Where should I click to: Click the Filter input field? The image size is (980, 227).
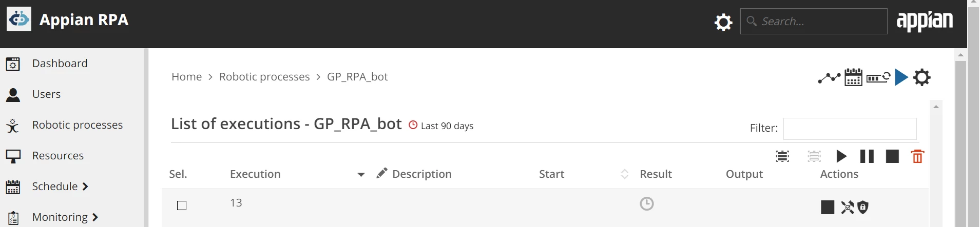point(850,129)
